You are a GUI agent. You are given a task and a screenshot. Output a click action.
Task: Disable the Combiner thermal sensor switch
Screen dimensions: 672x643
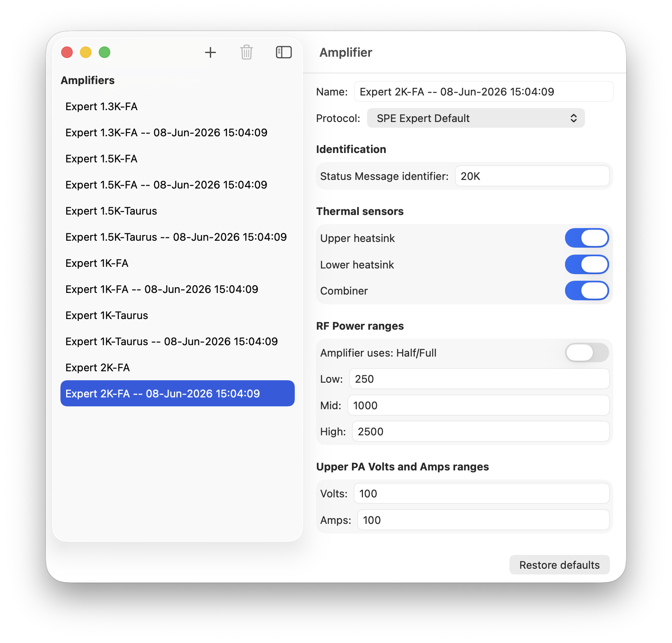[587, 290]
